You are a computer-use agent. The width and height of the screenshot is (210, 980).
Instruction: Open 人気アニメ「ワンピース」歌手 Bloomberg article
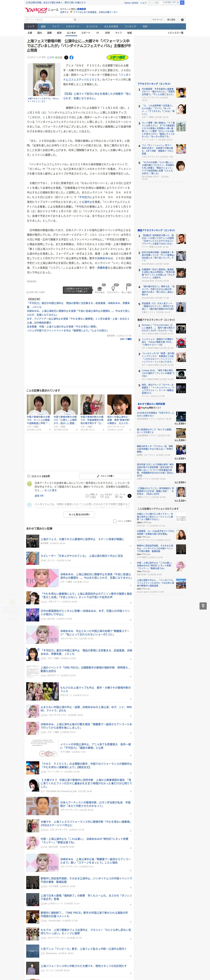(x=83, y=949)
